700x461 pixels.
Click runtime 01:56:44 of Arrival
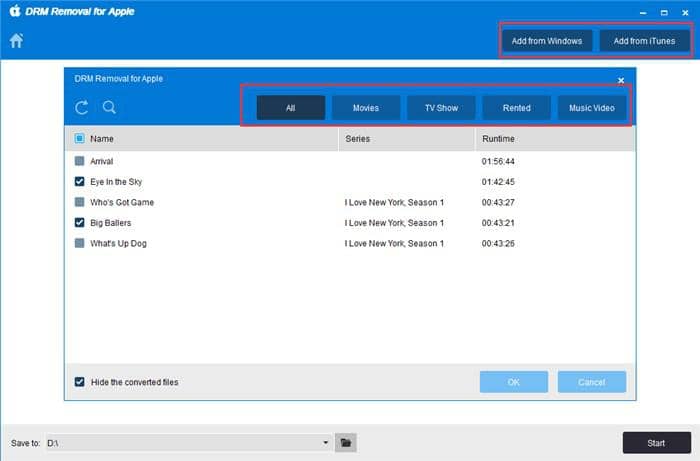click(498, 161)
